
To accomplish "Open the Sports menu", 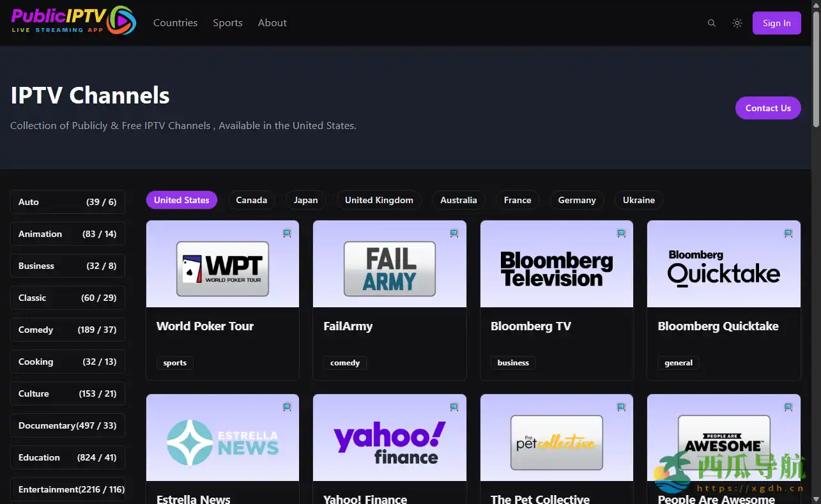I will click(x=227, y=23).
